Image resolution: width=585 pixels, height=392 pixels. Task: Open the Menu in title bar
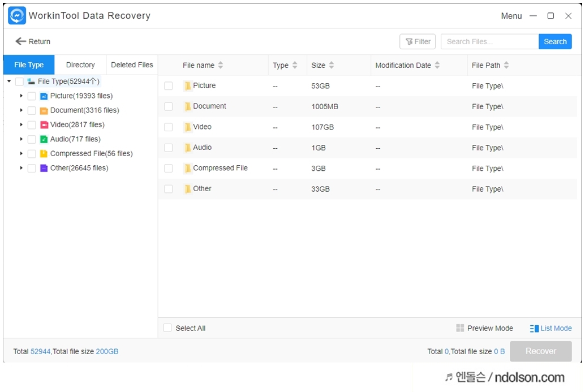(x=511, y=16)
